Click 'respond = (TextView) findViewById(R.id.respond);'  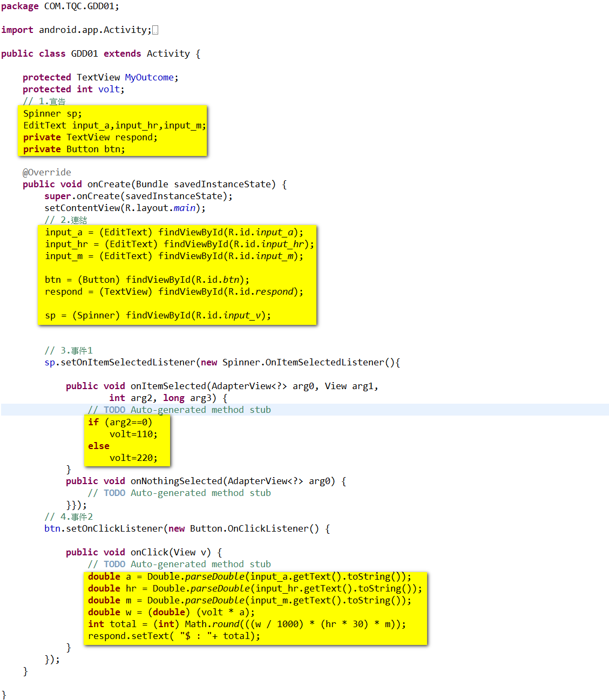point(174,292)
